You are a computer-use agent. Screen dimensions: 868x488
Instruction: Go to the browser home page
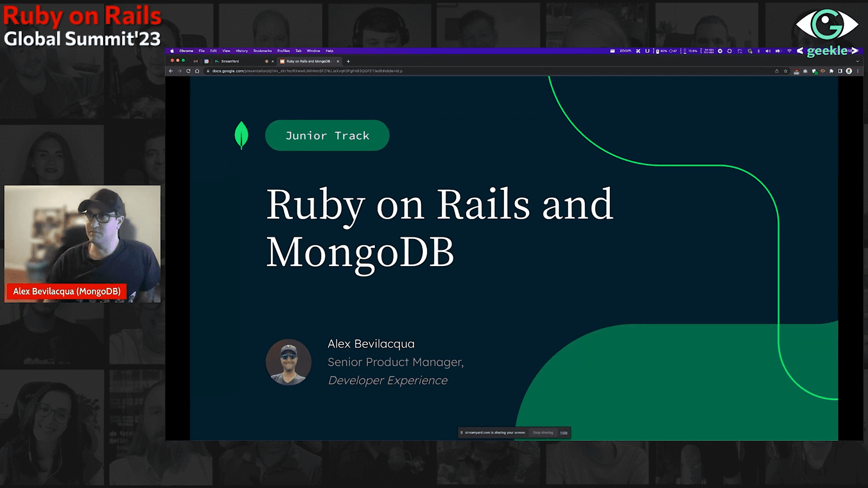coord(197,71)
